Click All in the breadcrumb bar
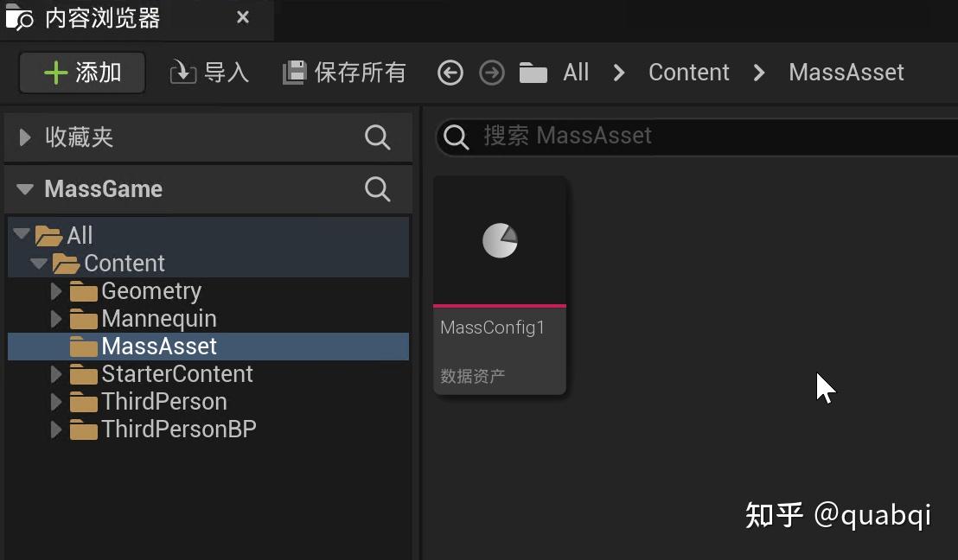 [x=575, y=73]
